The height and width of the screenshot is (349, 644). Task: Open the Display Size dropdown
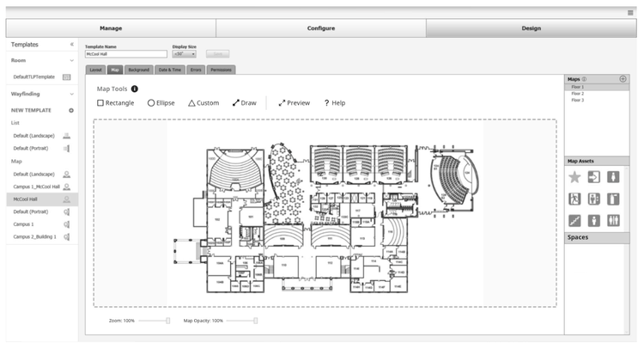coord(185,53)
